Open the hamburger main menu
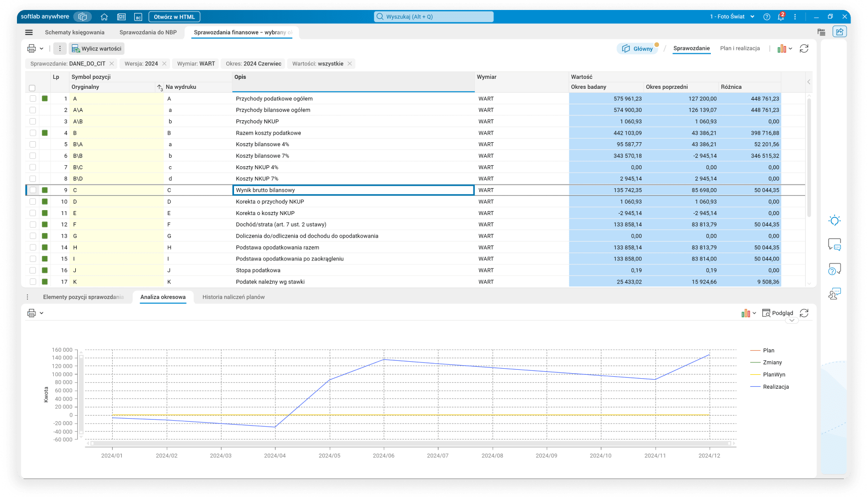The height and width of the screenshot is (497, 868). pos(29,32)
